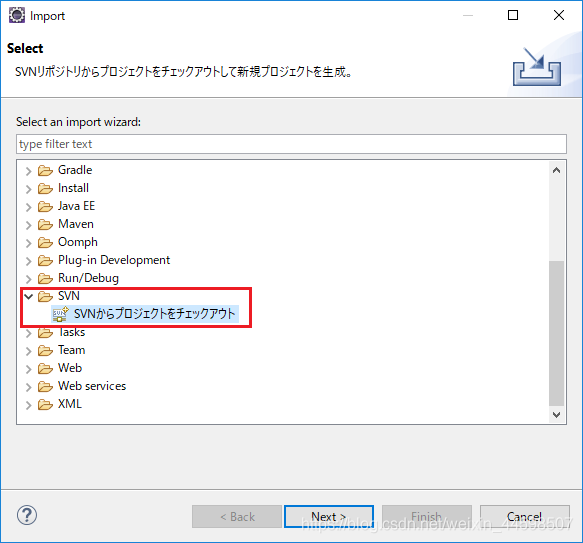Select the Oomph tree item
Image resolution: width=583 pixels, height=543 pixels.
(x=78, y=242)
